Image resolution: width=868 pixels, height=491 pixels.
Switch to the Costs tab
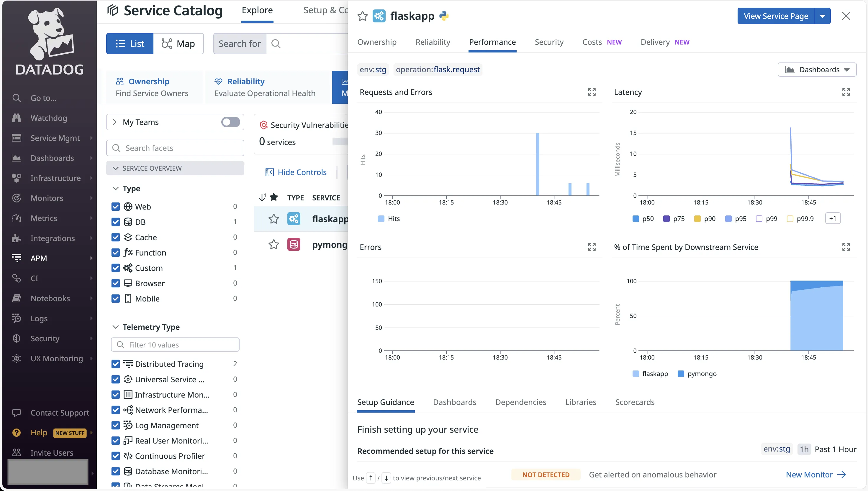tap(592, 42)
